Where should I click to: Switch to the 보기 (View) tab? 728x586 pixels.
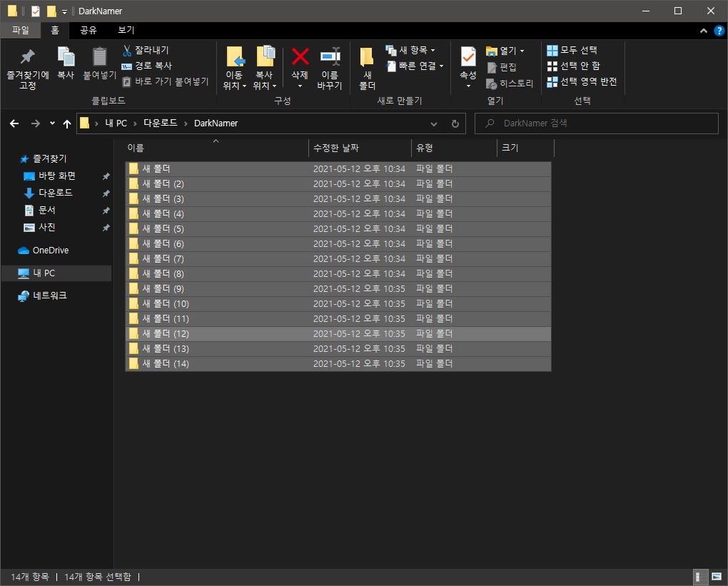(126, 30)
